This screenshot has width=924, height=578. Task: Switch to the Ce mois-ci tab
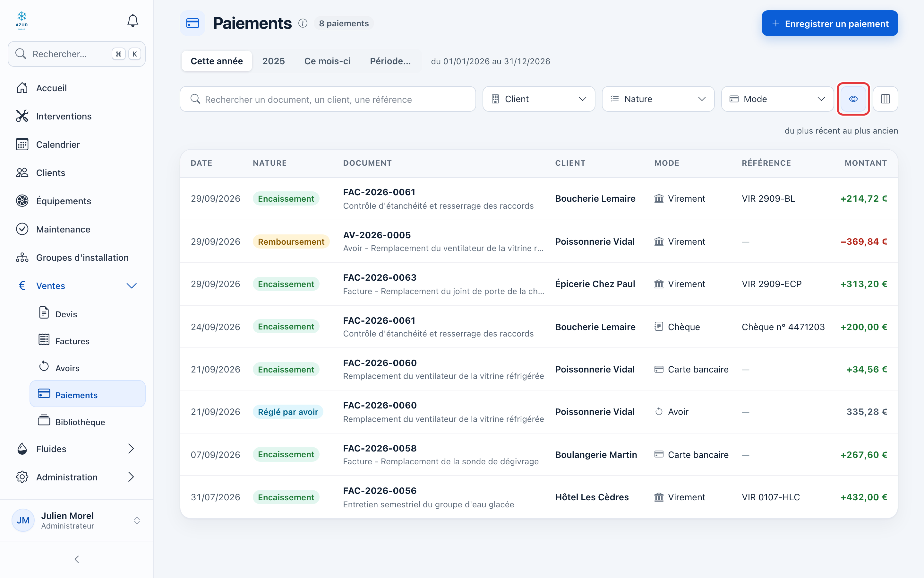tap(327, 61)
